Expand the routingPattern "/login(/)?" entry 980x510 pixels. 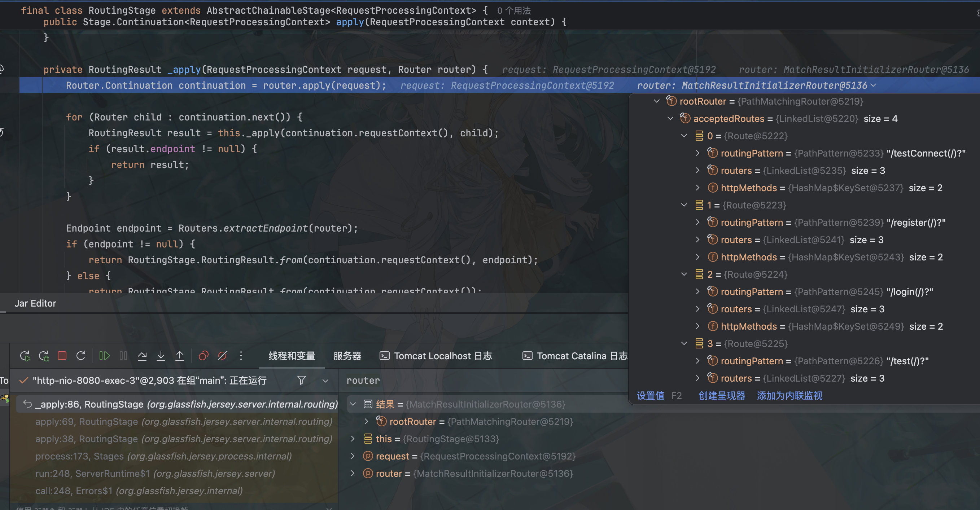click(x=697, y=292)
